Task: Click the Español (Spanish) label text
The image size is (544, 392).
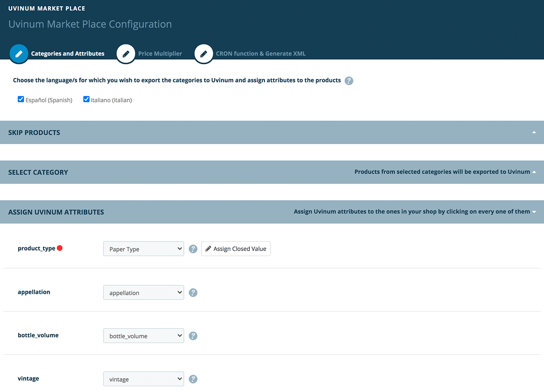Action: [x=49, y=100]
